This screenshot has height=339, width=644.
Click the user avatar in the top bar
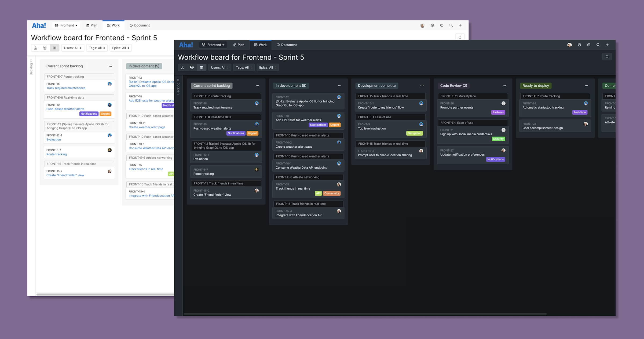pyautogui.click(x=569, y=45)
